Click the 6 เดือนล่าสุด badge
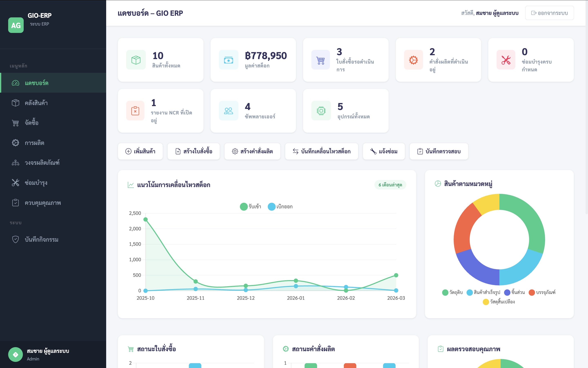The height and width of the screenshot is (368, 588). coord(390,185)
